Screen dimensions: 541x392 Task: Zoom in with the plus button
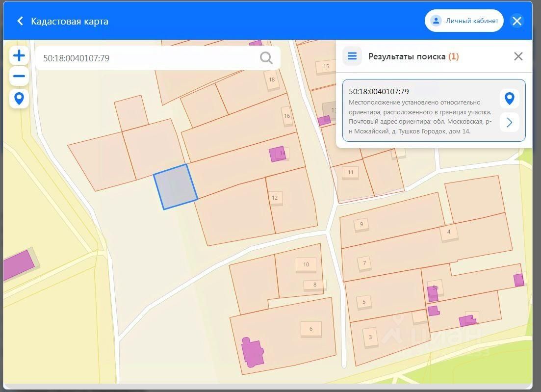coord(19,55)
